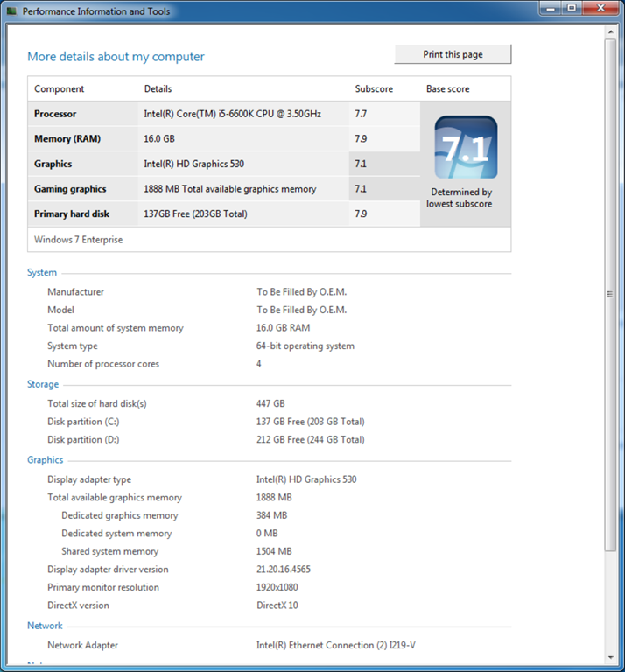Click the scrollbar up arrow
This screenshot has height=672, width=625.
(x=610, y=32)
